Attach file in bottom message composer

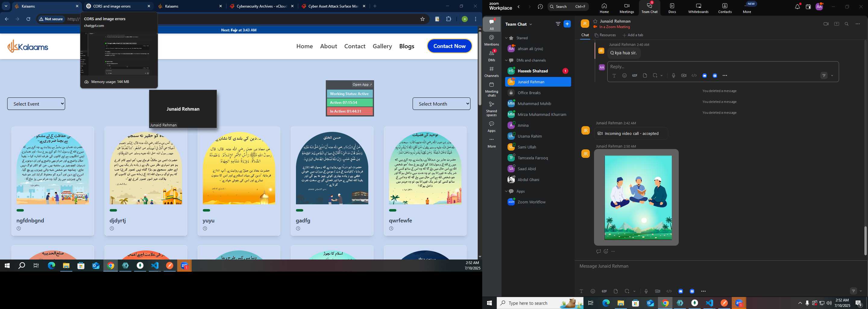pos(616,291)
